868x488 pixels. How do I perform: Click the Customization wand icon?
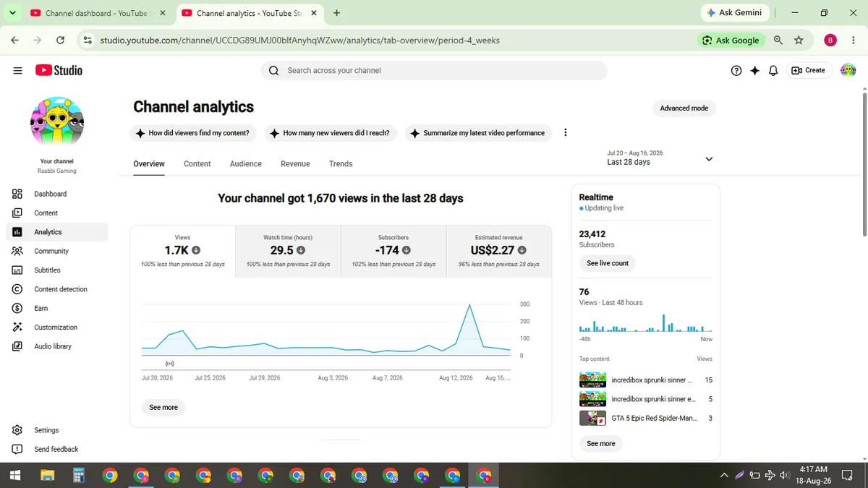[x=17, y=327]
